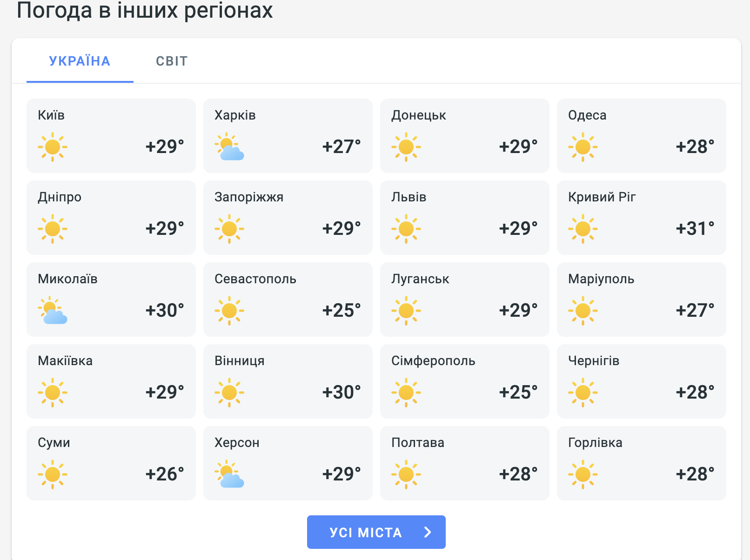Click the arrow chevron on УСІ МІСТА button

coord(428,532)
